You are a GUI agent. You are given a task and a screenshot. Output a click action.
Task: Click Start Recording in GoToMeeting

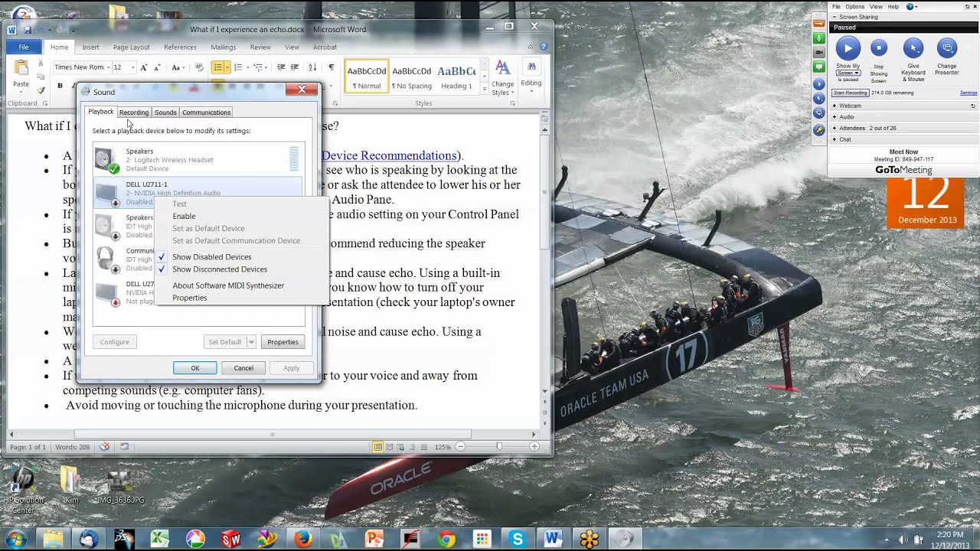point(850,93)
